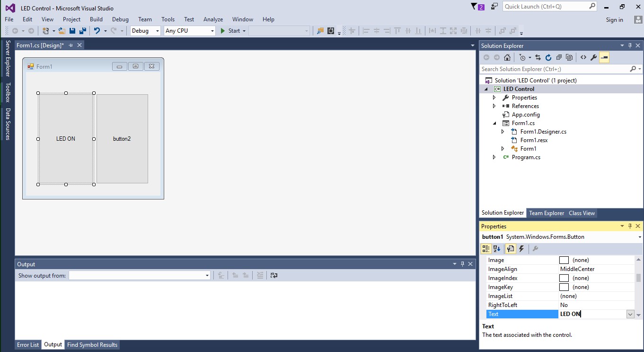Image resolution: width=644 pixels, height=352 pixels.
Task: Click Sign in link
Action: point(614,20)
